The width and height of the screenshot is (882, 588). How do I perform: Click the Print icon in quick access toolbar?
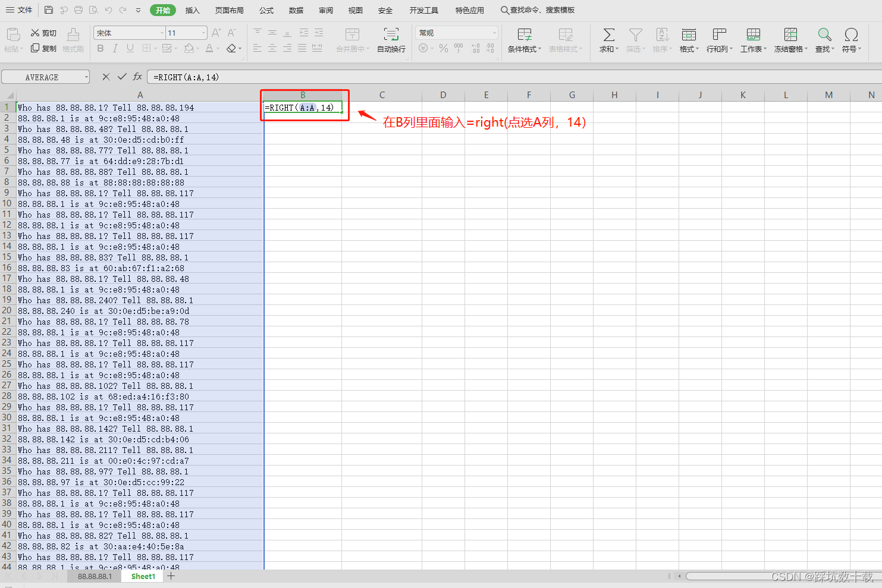[79, 10]
